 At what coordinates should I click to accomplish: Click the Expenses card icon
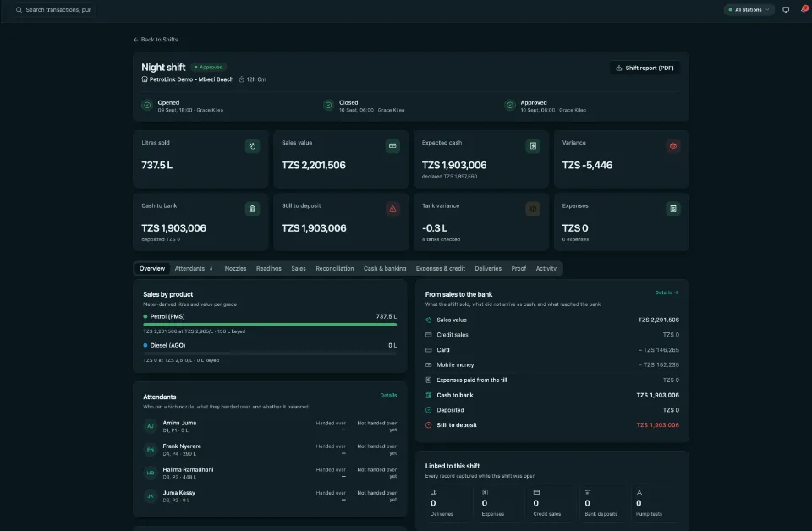(x=673, y=209)
